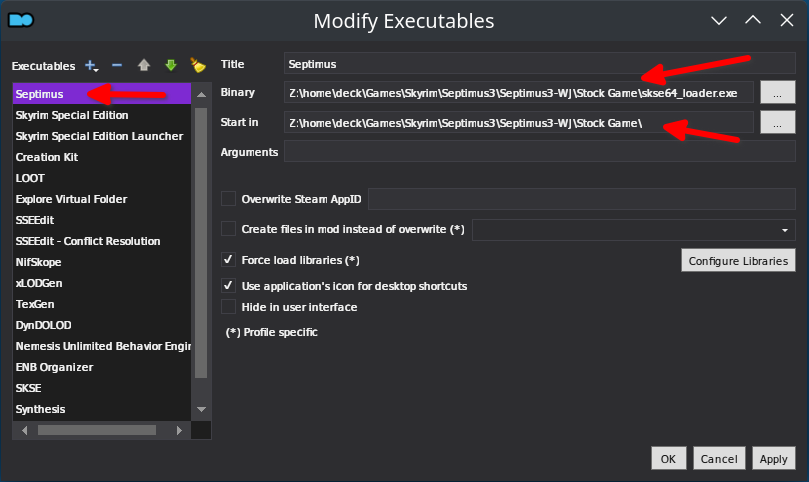Image resolution: width=809 pixels, height=482 pixels.
Task: Select xLODGen executable
Action: coord(102,283)
